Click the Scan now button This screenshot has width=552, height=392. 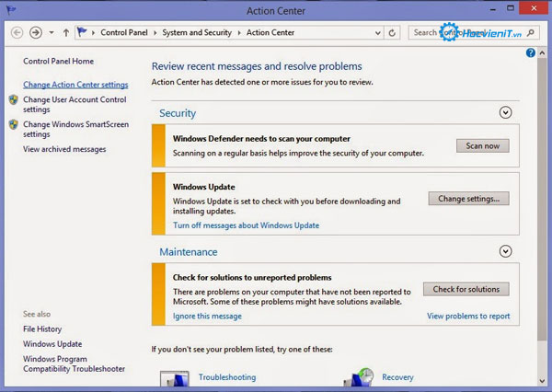(x=483, y=145)
